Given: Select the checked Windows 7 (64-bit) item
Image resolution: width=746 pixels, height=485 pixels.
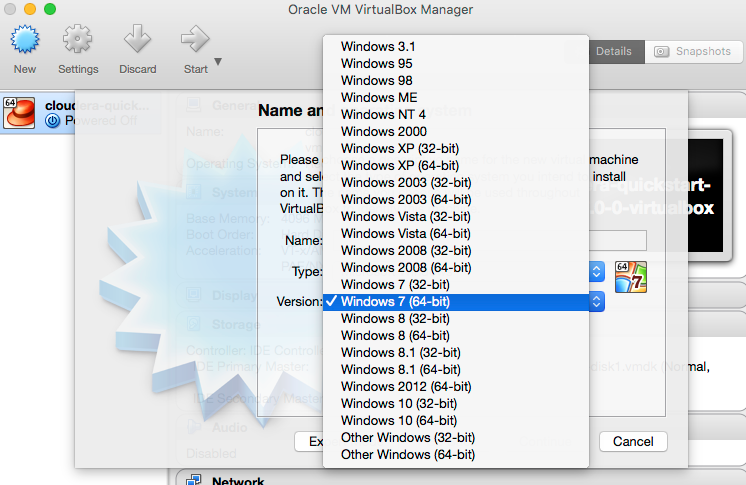Looking at the screenshot, I should pos(456,302).
